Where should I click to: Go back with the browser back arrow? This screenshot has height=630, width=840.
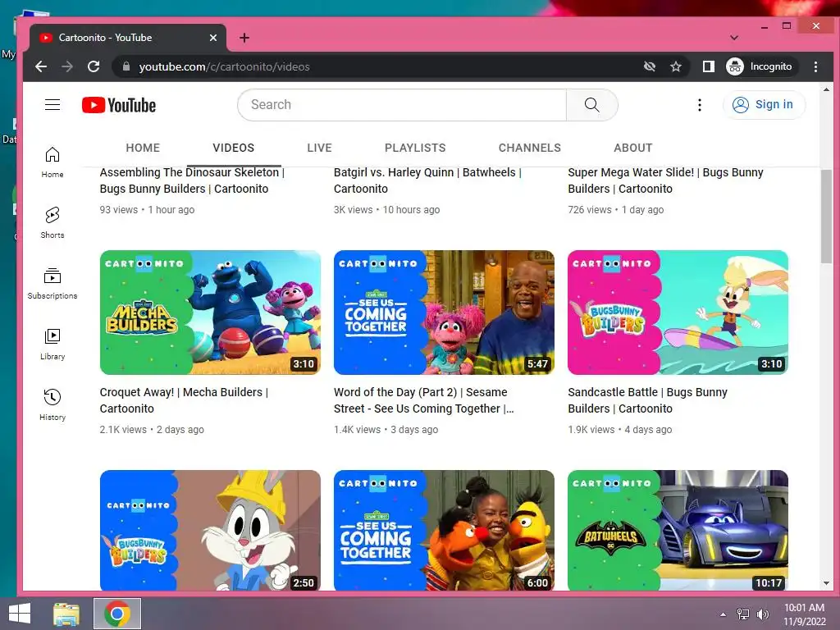point(41,66)
